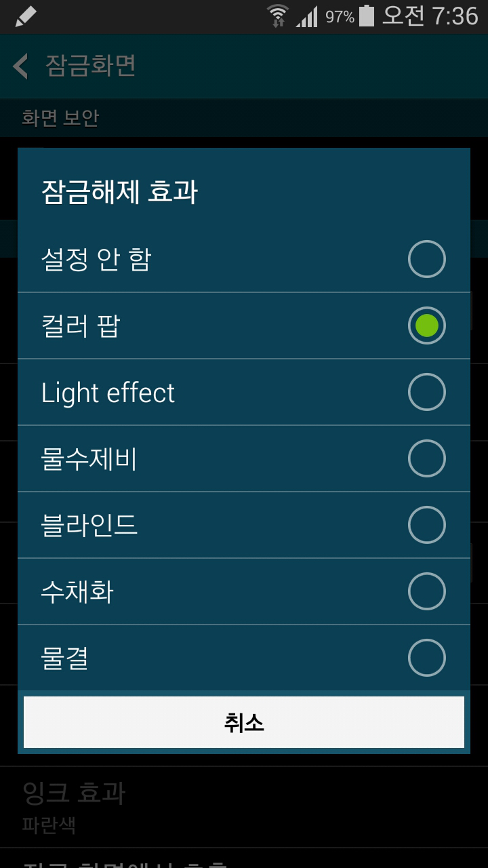
Task: Tap the pencil icon in status bar
Action: [25, 16]
